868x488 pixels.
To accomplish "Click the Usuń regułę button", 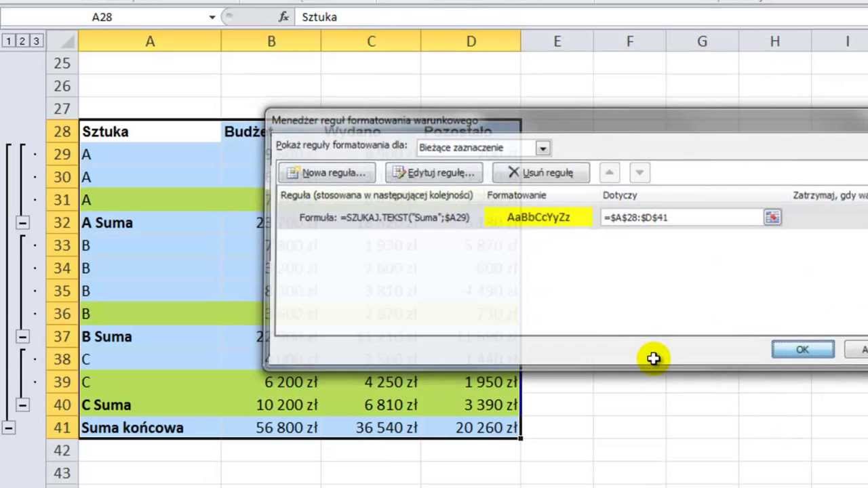I will coord(541,173).
